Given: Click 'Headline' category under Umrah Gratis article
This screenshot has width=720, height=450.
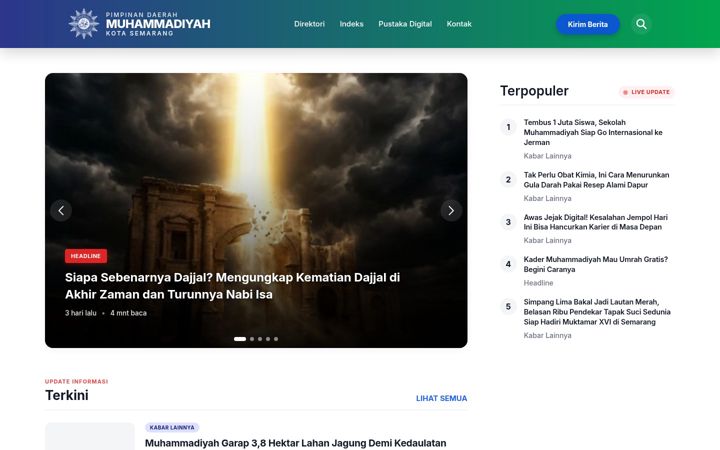Looking at the screenshot, I should pos(538,283).
